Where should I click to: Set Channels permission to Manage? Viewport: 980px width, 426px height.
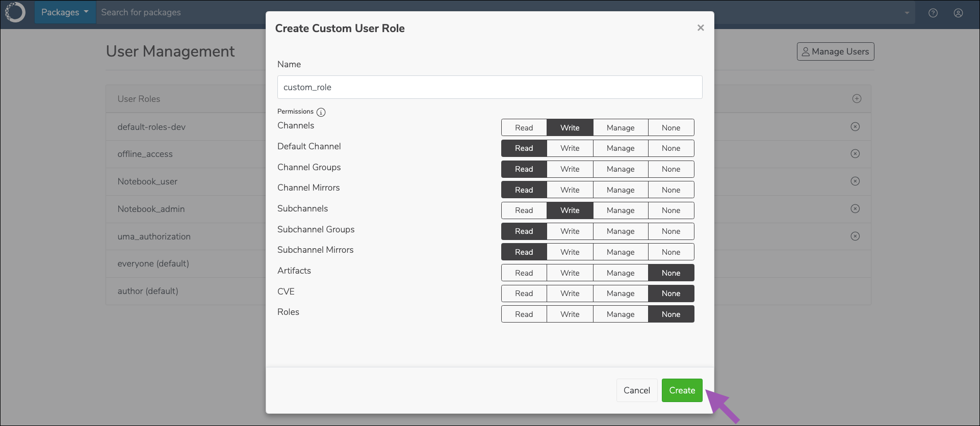621,127
